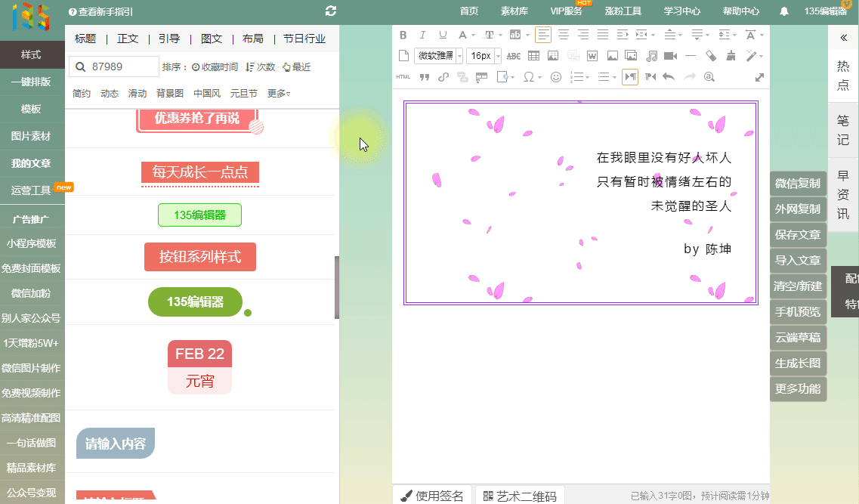
Task: Toggle bold formatting
Action: (403, 35)
